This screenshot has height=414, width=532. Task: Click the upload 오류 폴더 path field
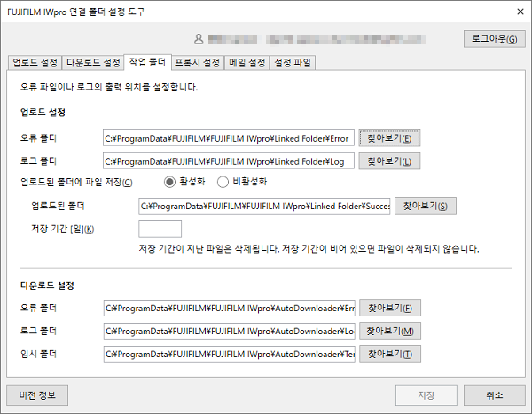(x=229, y=138)
